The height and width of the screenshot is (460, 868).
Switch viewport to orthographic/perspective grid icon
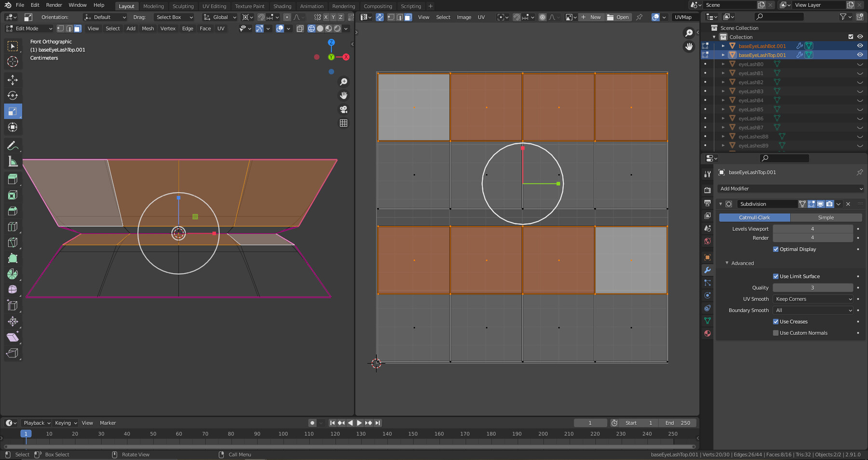[343, 123]
